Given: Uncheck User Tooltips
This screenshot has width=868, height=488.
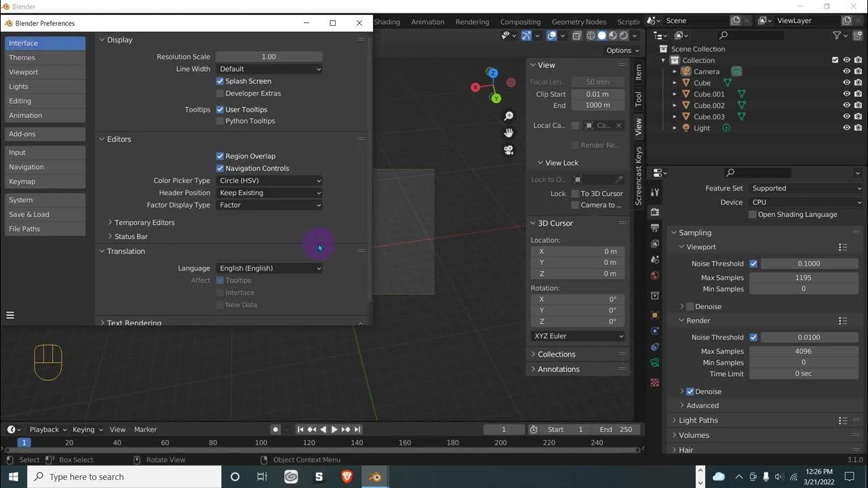Looking at the screenshot, I should 220,109.
